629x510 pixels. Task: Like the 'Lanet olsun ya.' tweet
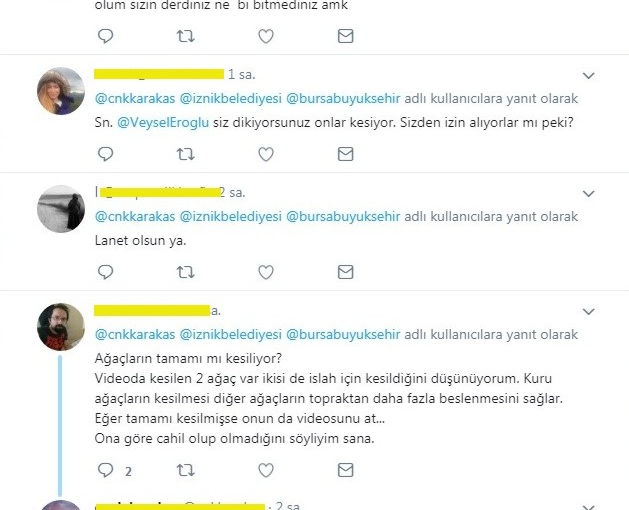coord(266,272)
